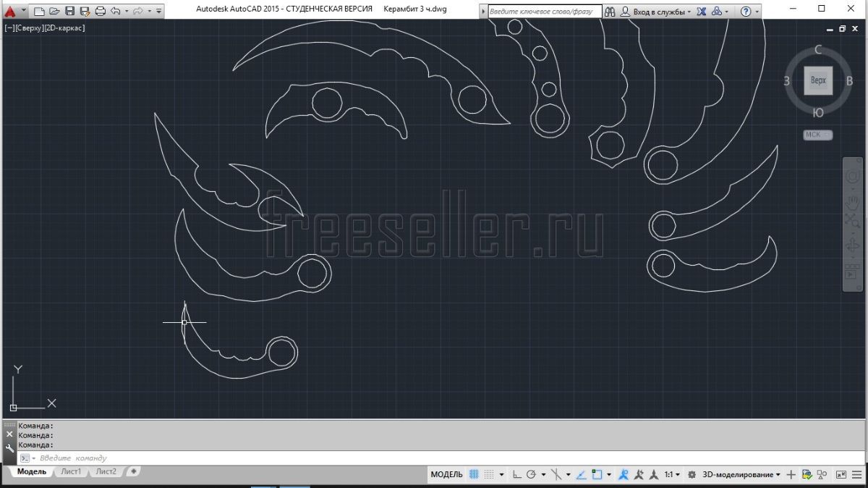
Task: Create a new drawing from Quick Access
Action: (40, 11)
